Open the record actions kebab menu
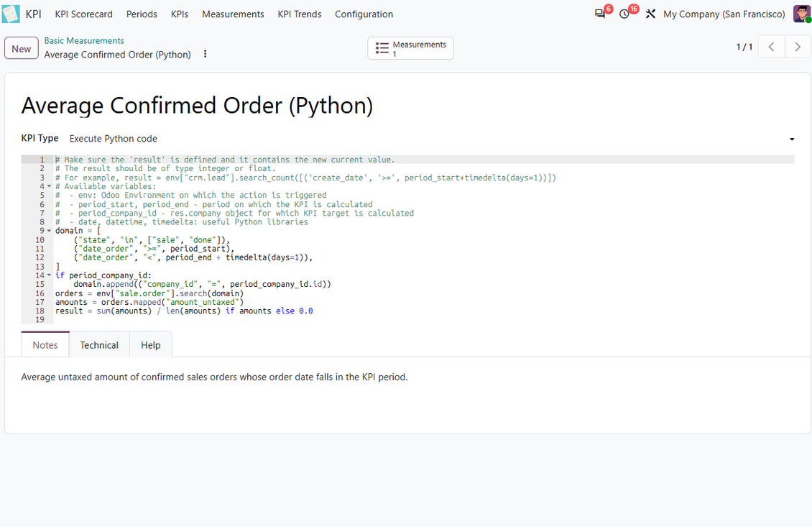 click(205, 54)
